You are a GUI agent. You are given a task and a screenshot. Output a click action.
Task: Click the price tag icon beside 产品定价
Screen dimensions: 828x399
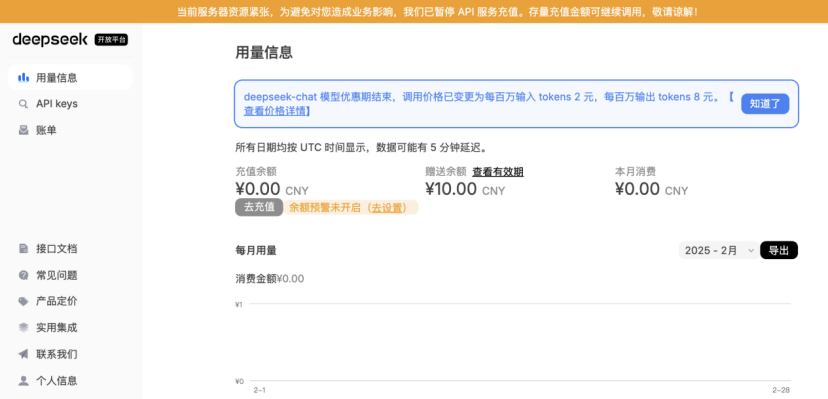(x=23, y=301)
